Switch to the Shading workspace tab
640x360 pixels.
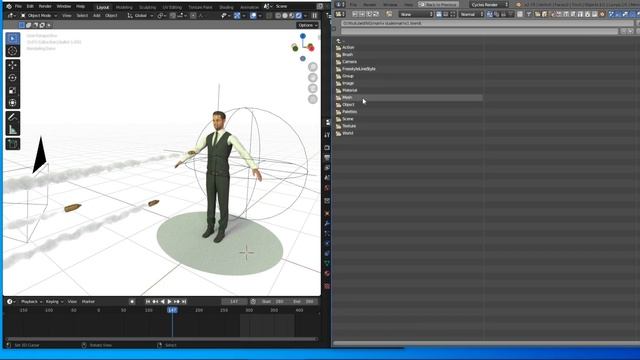[227, 7]
